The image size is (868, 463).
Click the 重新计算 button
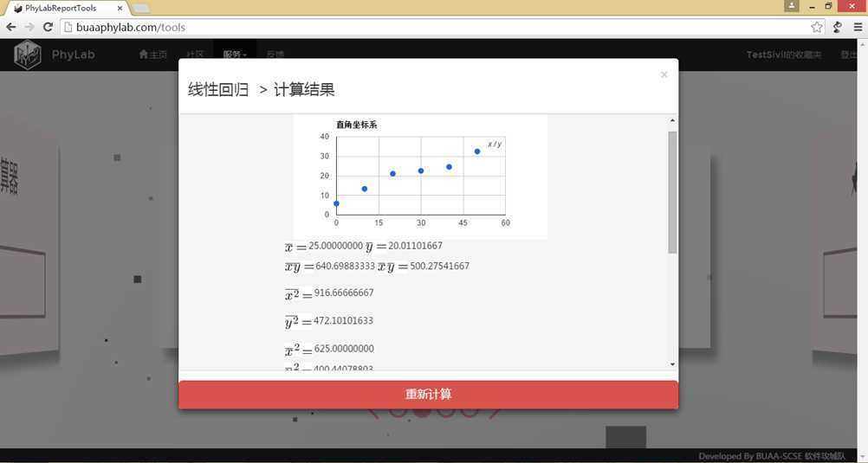pyautogui.click(x=428, y=395)
